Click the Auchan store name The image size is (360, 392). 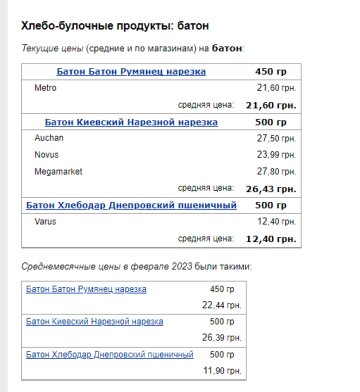[x=49, y=138]
